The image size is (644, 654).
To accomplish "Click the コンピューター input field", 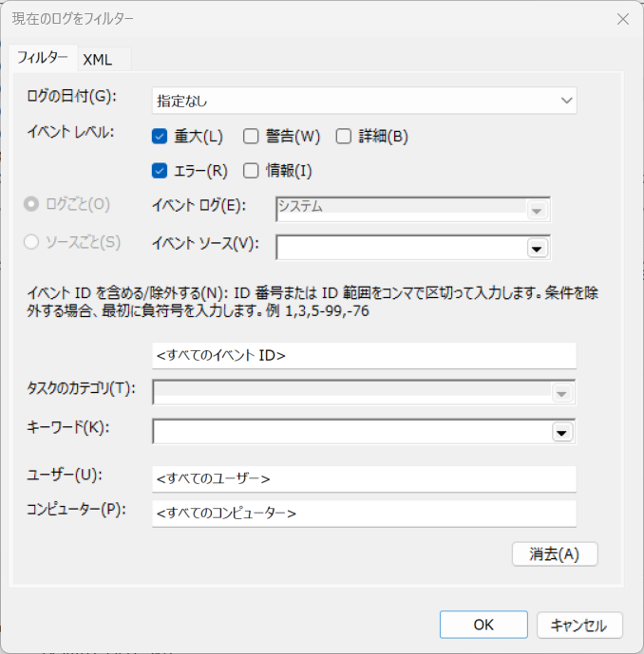I will pyautogui.click(x=364, y=513).
